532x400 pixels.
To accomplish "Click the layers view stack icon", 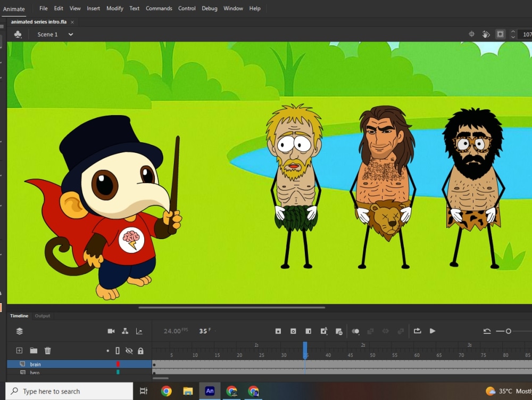I will 19,331.
